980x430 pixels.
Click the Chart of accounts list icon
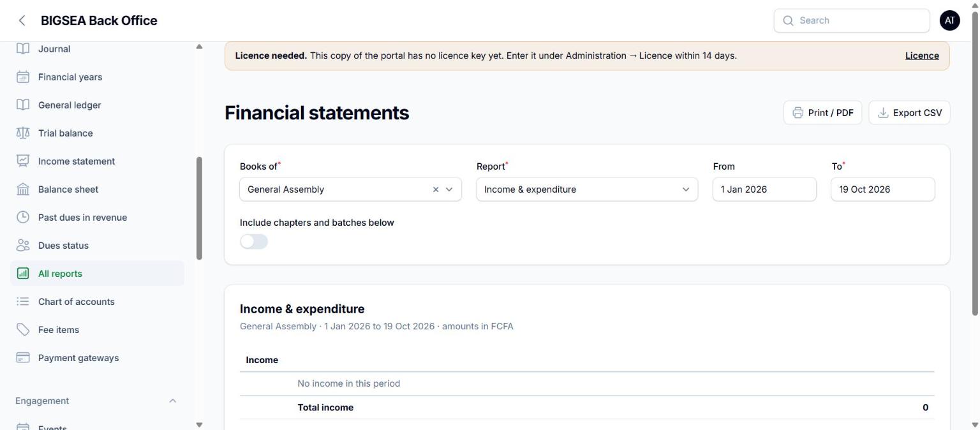[23, 302]
